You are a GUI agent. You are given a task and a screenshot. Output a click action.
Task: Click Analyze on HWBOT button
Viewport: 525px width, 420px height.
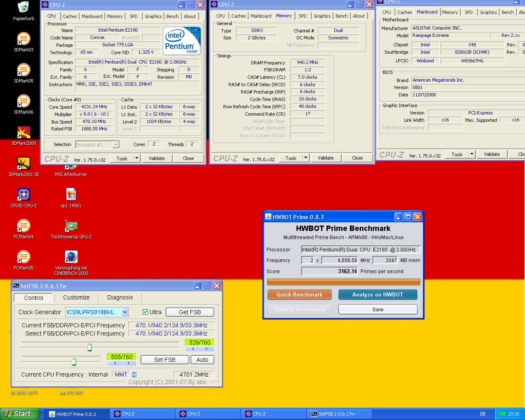[x=378, y=294]
